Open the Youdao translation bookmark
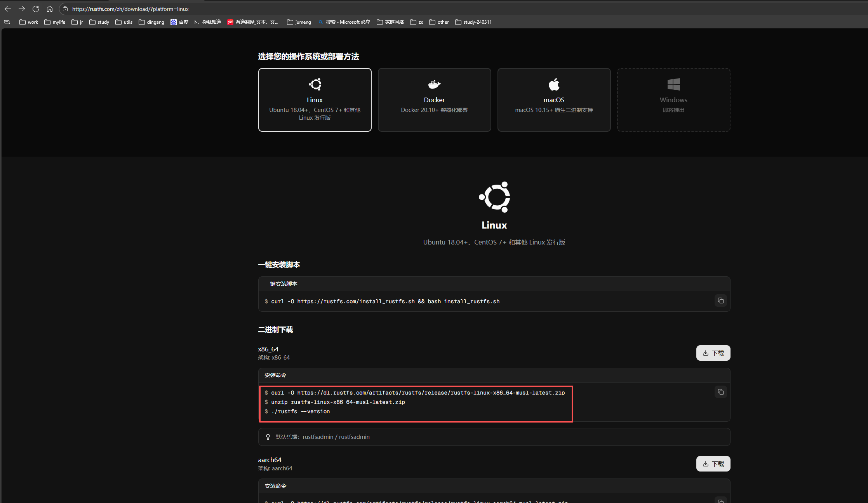The width and height of the screenshot is (868, 503). (x=253, y=22)
